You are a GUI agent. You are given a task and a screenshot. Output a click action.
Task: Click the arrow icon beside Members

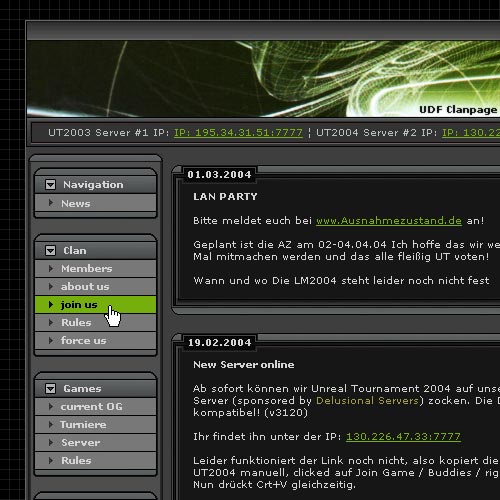point(51,268)
